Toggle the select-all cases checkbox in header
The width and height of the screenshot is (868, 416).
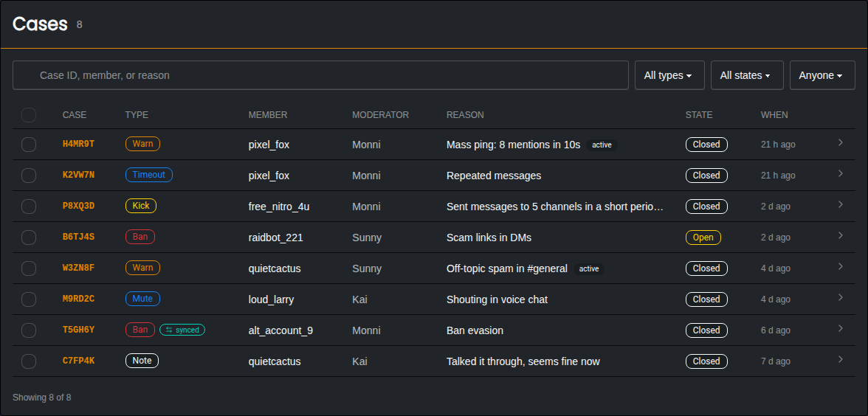29,115
